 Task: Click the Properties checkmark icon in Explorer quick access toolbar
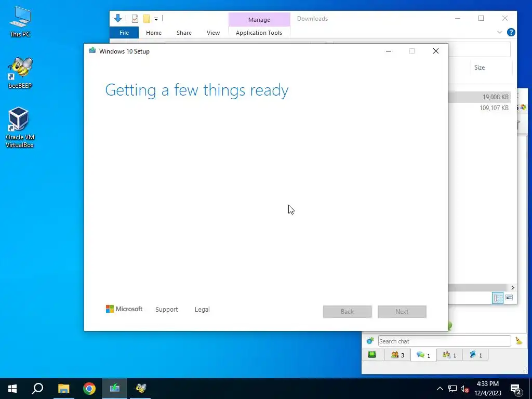[x=135, y=19]
